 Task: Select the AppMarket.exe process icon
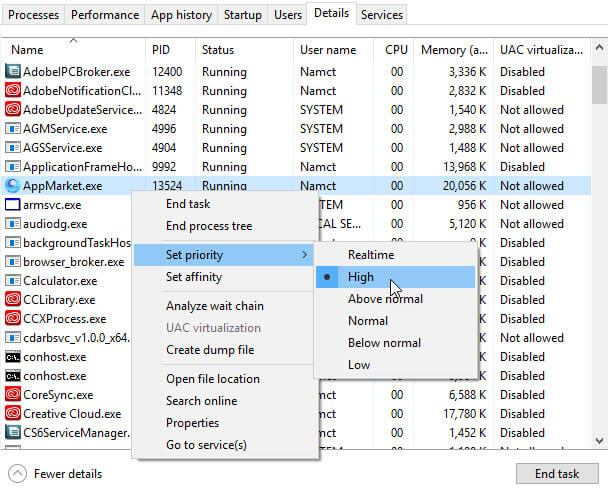click(13, 185)
